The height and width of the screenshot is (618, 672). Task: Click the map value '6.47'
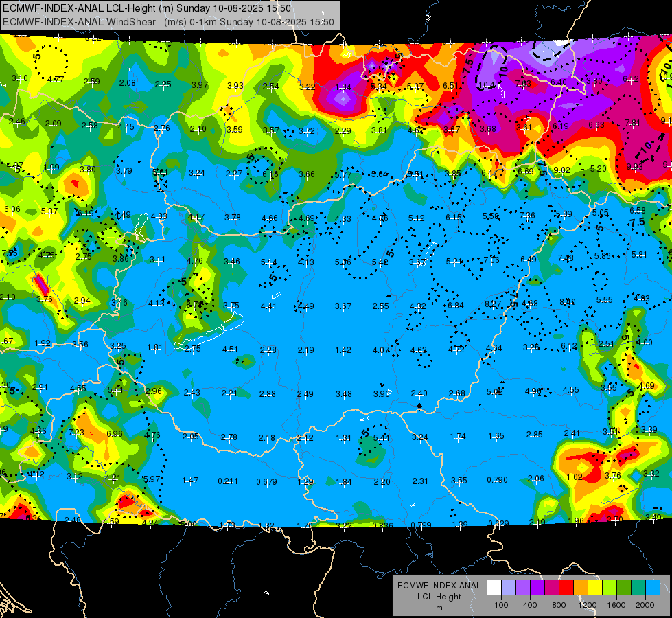click(x=489, y=173)
